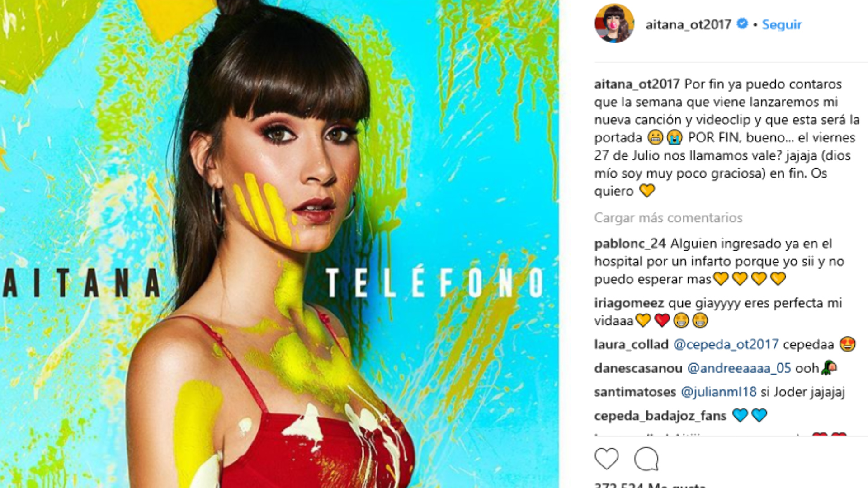868x488 pixels.
Task: Open the @julianml18 mention
Action: coord(719,392)
